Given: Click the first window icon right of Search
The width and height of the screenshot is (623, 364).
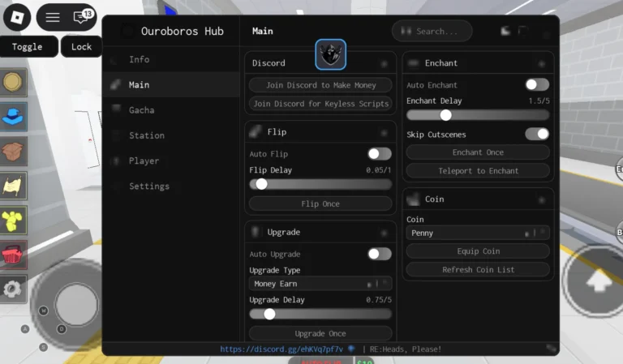Looking at the screenshot, I should 505,31.
